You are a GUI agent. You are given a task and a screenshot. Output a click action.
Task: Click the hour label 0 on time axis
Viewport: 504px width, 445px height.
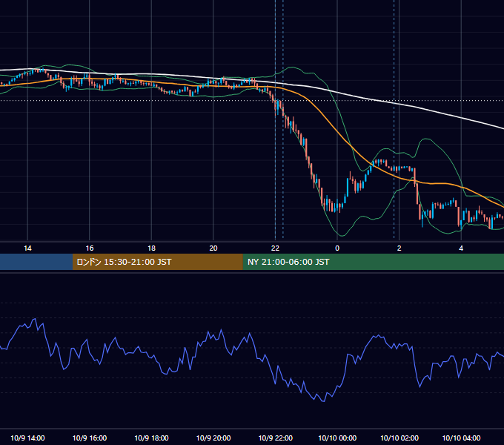(337, 248)
